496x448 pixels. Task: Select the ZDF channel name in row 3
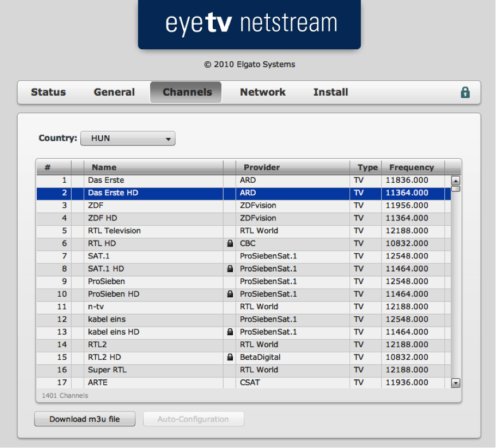tap(96, 205)
